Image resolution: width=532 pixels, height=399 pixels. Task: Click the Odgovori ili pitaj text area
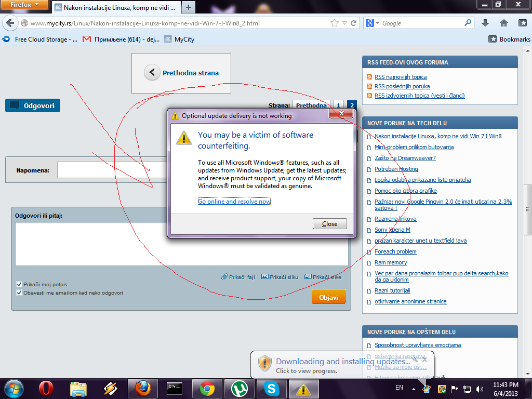pos(182,244)
